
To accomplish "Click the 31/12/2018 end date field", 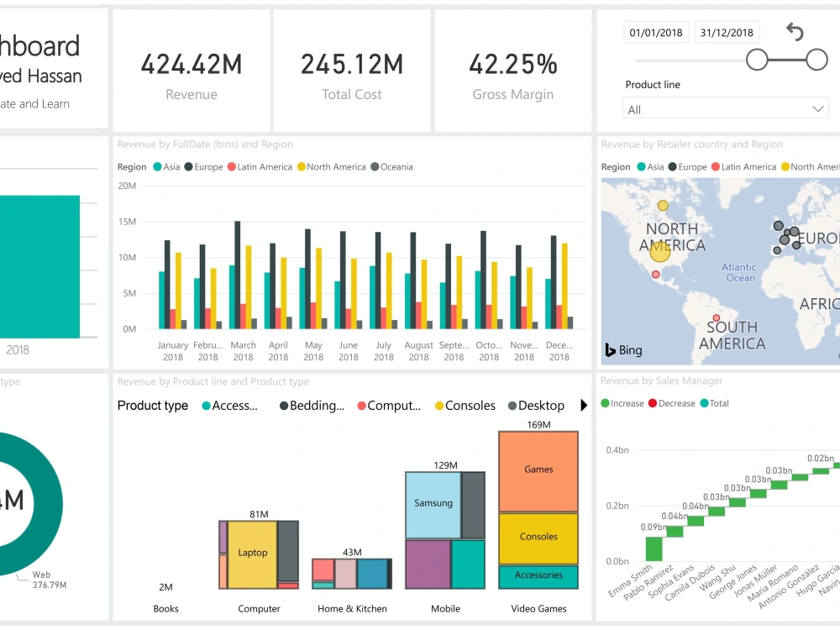I will tap(726, 32).
